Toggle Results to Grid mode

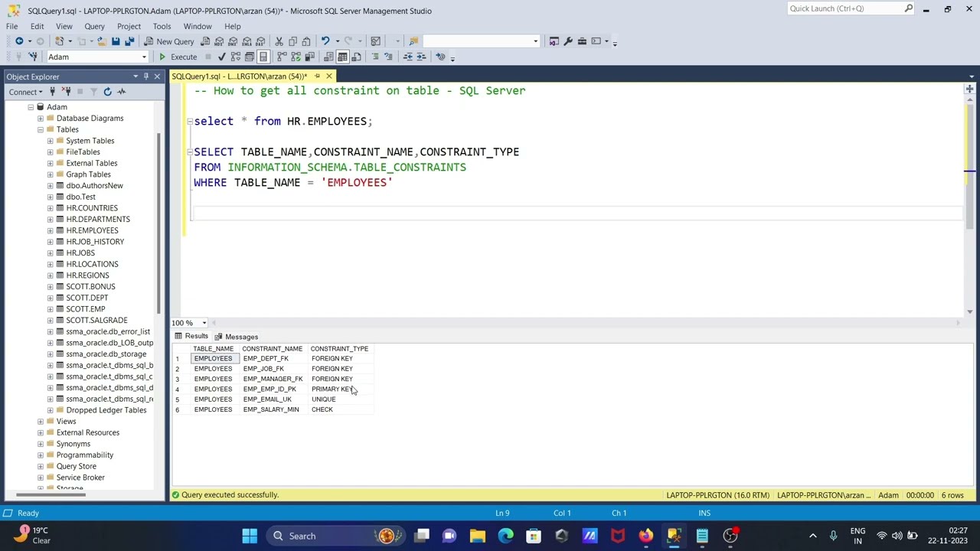tap(342, 57)
